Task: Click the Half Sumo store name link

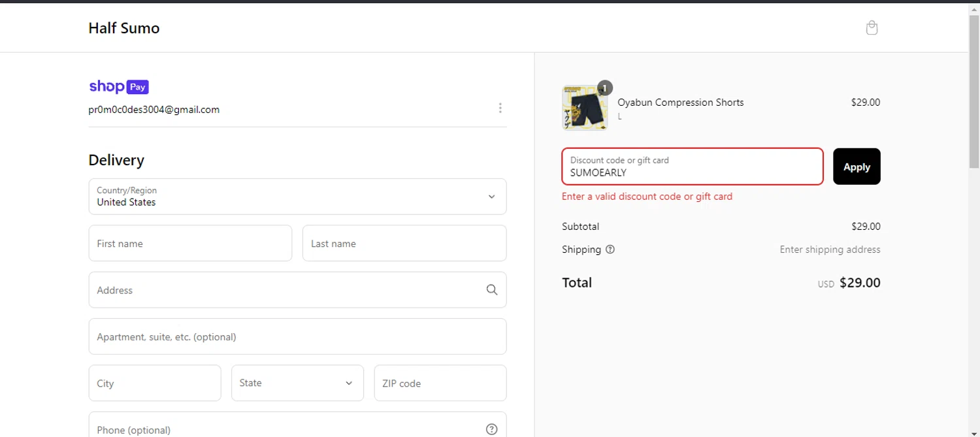Action: [x=124, y=28]
